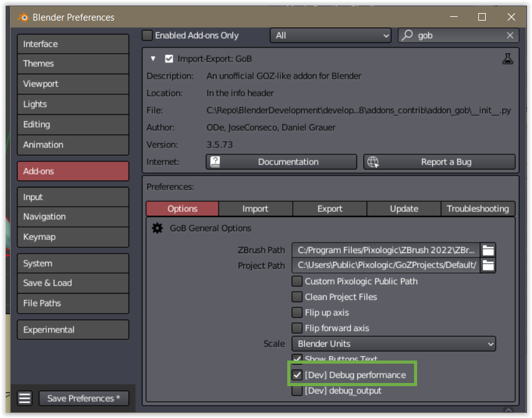This screenshot has height=418, width=532.
Task: Open the Themes preferences section
Action: click(x=73, y=64)
